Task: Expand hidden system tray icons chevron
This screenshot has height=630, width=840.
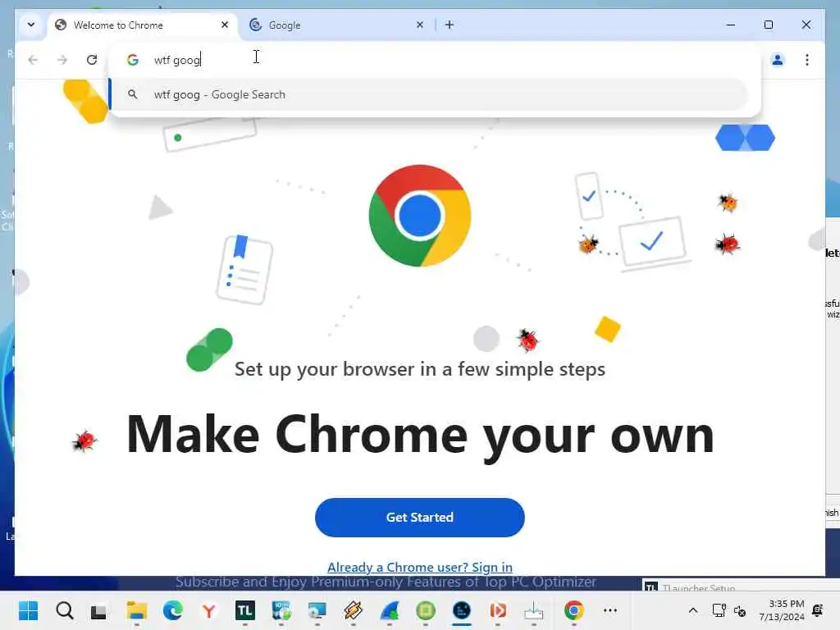Action: [x=692, y=610]
